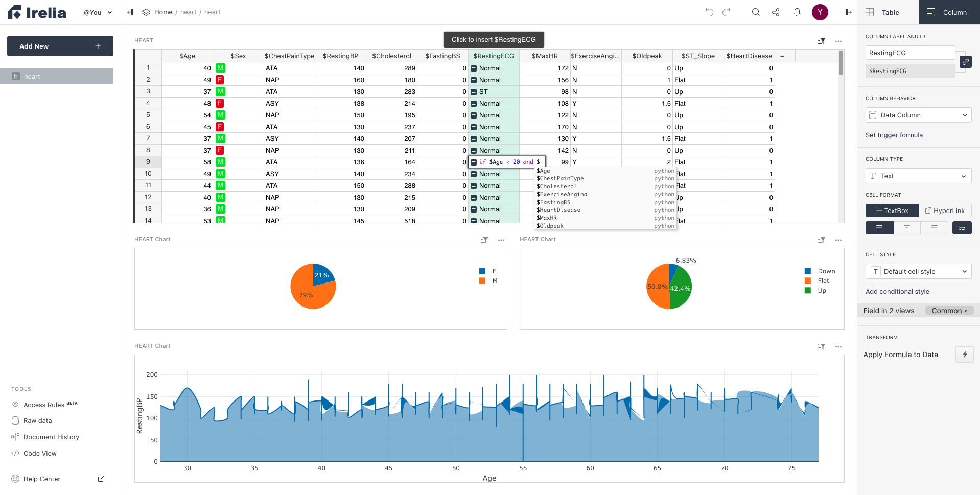Click the Add New button
Viewport: 980px width, 495px height.
(x=60, y=46)
